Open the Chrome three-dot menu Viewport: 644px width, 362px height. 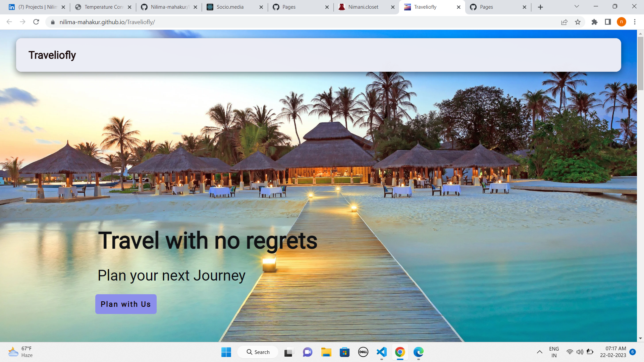click(635, 22)
